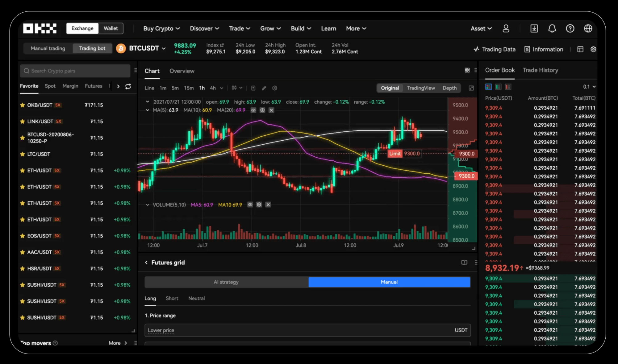Image resolution: width=618 pixels, height=364 pixels.
Task: Show bids-only order book view
Action: [x=498, y=87]
